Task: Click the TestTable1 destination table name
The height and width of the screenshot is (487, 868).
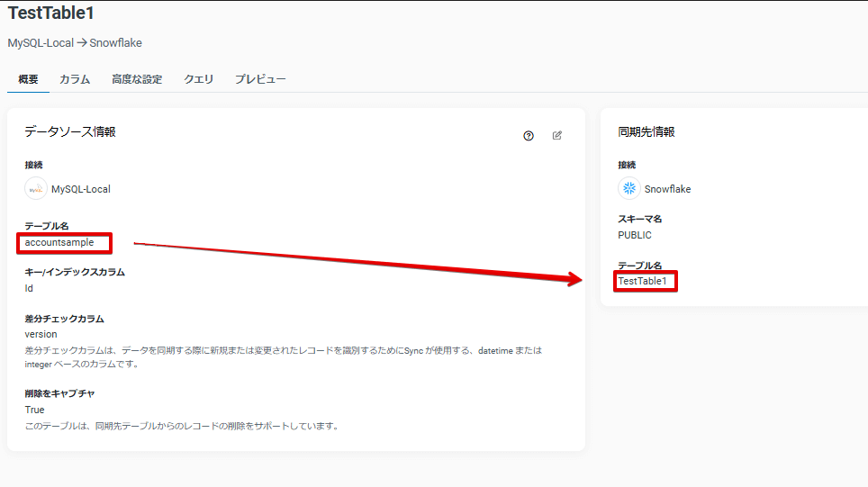Action: pyautogui.click(x=643, y=281)
